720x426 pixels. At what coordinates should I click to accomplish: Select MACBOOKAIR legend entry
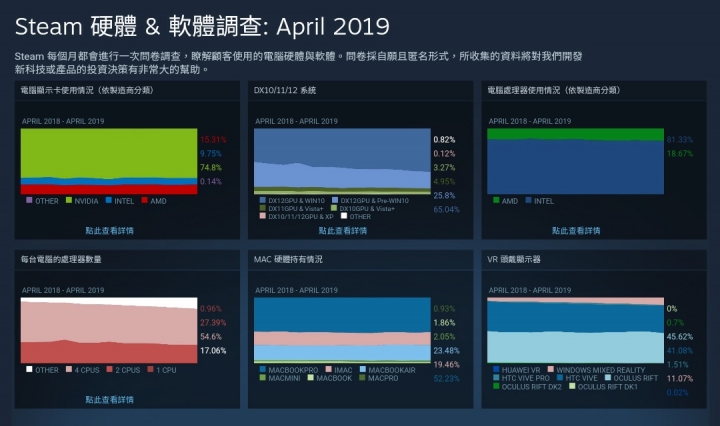[x=388, y=370]
